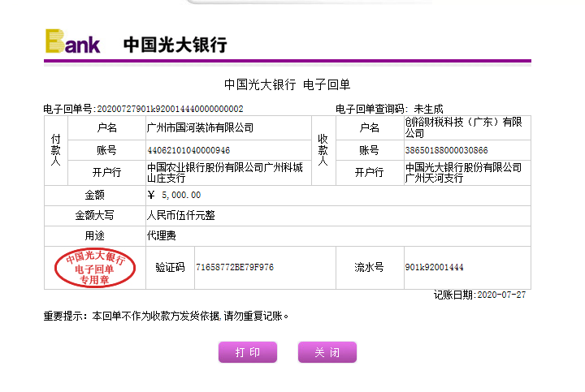Select payer bank 中国农业银行股份有限公司广州科城山庄支行

(x=225, y=173)
